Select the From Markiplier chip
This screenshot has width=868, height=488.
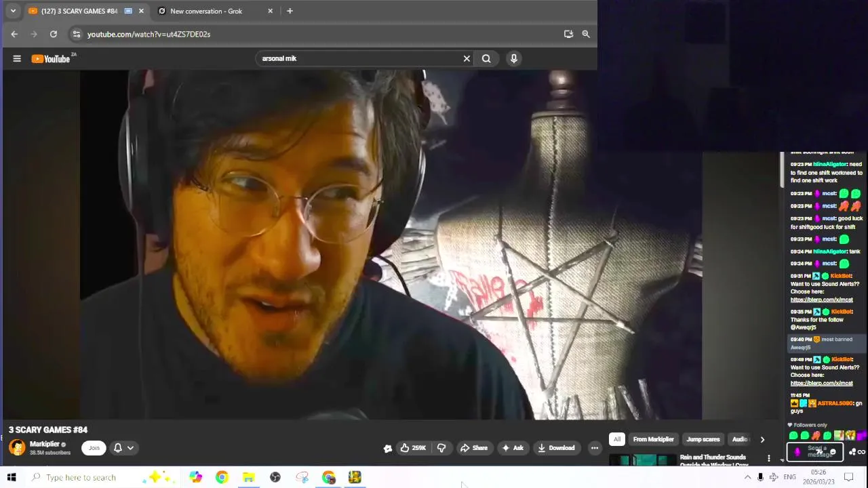pyautogui.click(x=654, y=439)
